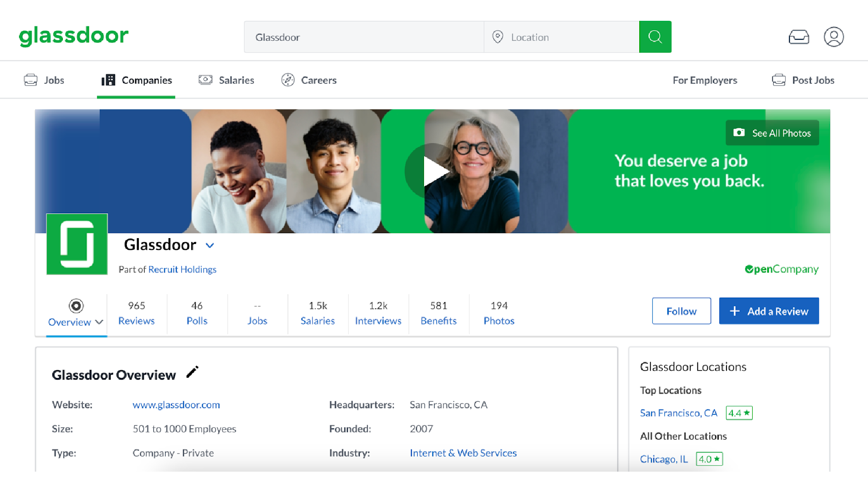Click the camera icon in See All Photos
The width and height of the screenshot is (868, 488).
(x=739, y=132)
